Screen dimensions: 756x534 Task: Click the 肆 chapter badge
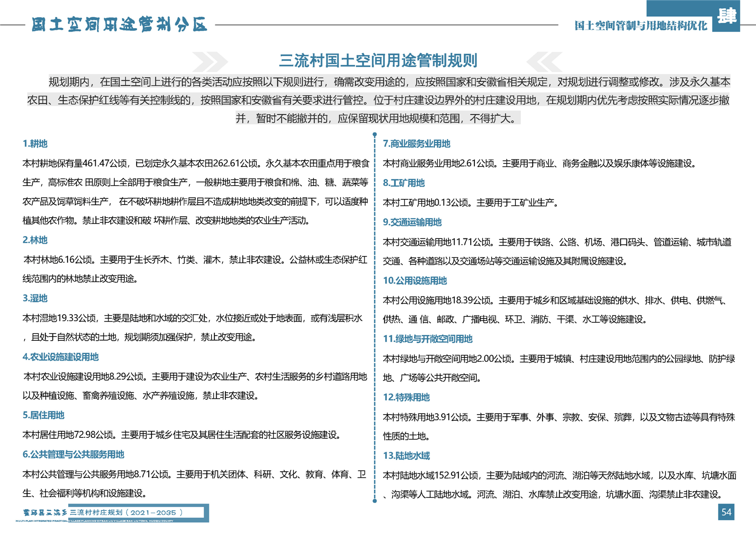coord(726,16)
